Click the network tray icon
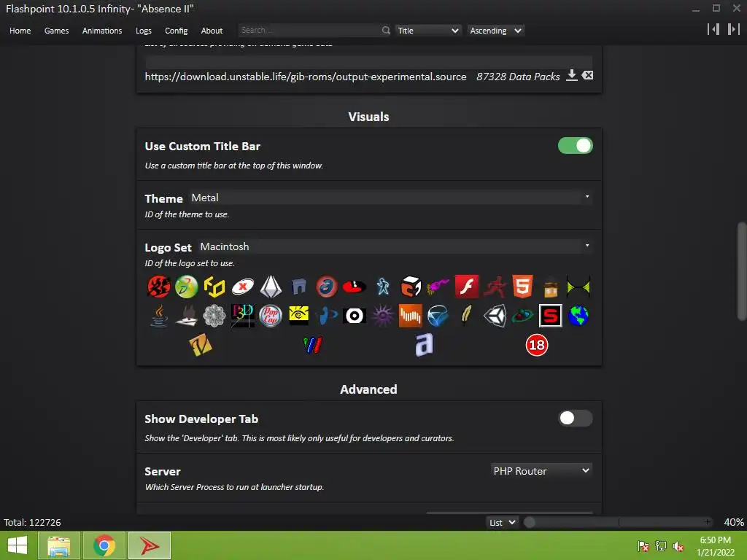 click(661, 546)
